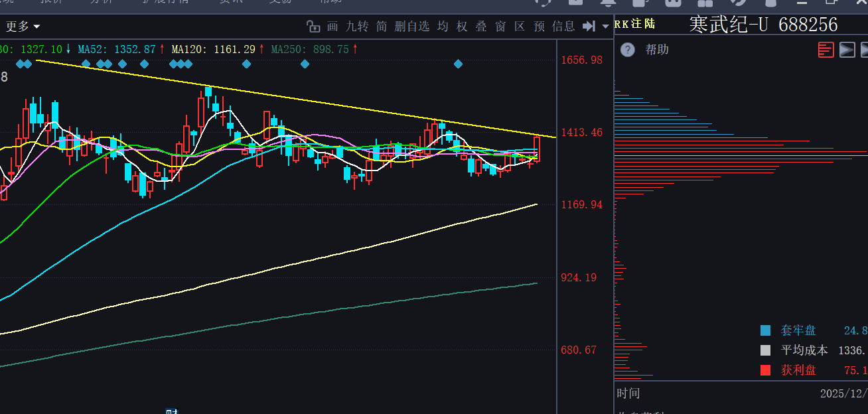Screen dimensions: 868x414
Task: Click the question mark help icon
Action: point(628,50)
